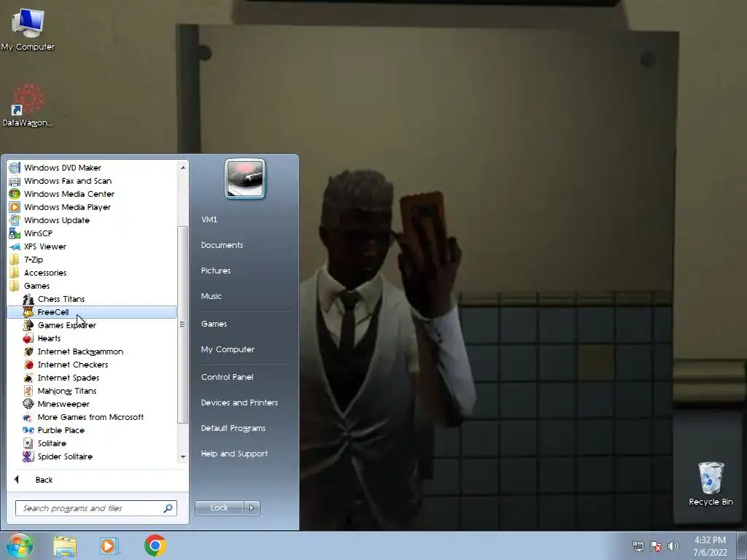This screenshot has height=560, width=747.
Task: Click the Lock button
Action: (219, 507)
